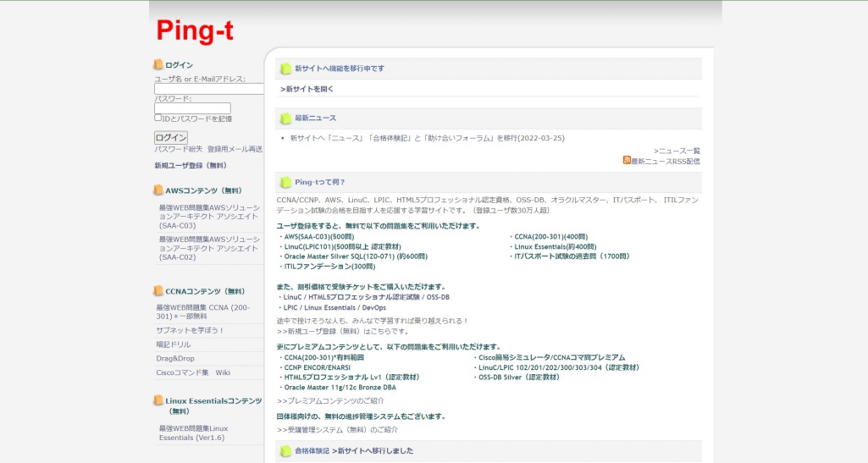
Task: Click >新サイトを開く link
Action: coord(307,89)
